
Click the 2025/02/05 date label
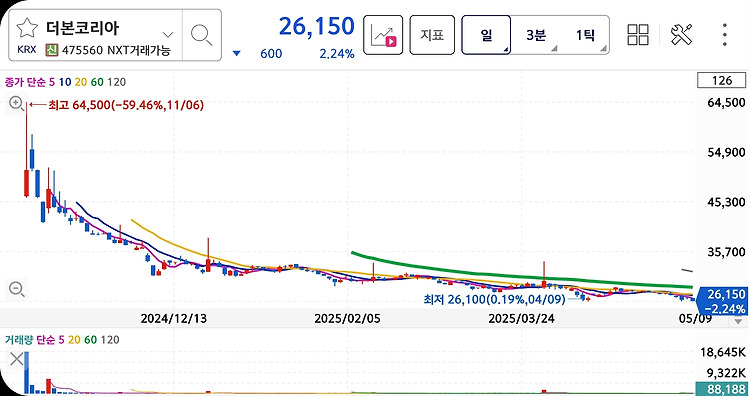click(x=347, y=319)
